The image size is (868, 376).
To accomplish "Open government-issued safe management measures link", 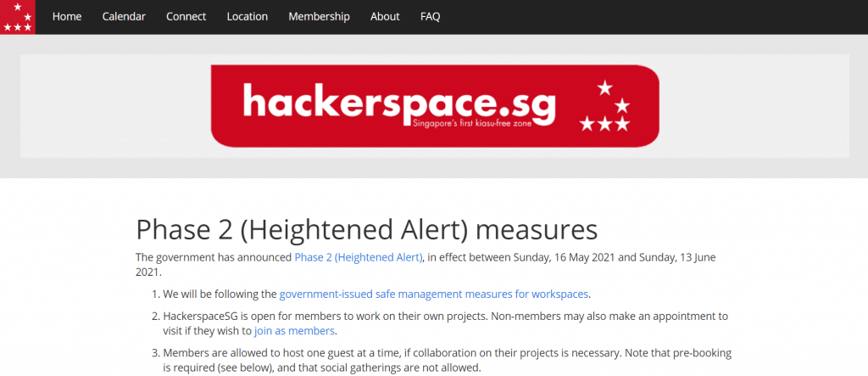I will point(433,294).
